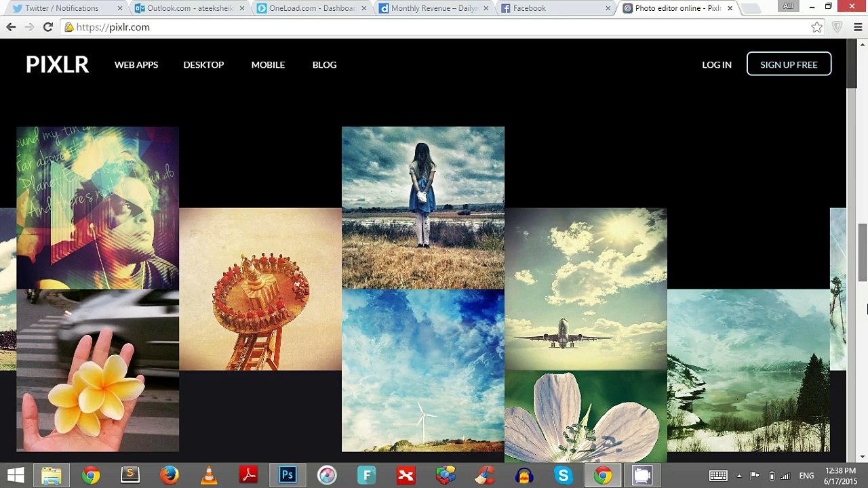
Task: Open Adobe Acrobat from taskbar
Action: click(x=248, y=475)
